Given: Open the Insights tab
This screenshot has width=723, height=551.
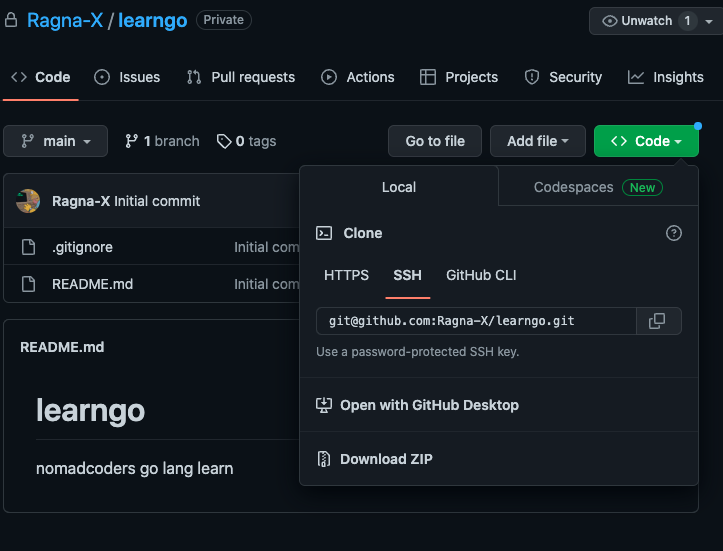Looking at the screenshot, I should click(x=666, y=77).
